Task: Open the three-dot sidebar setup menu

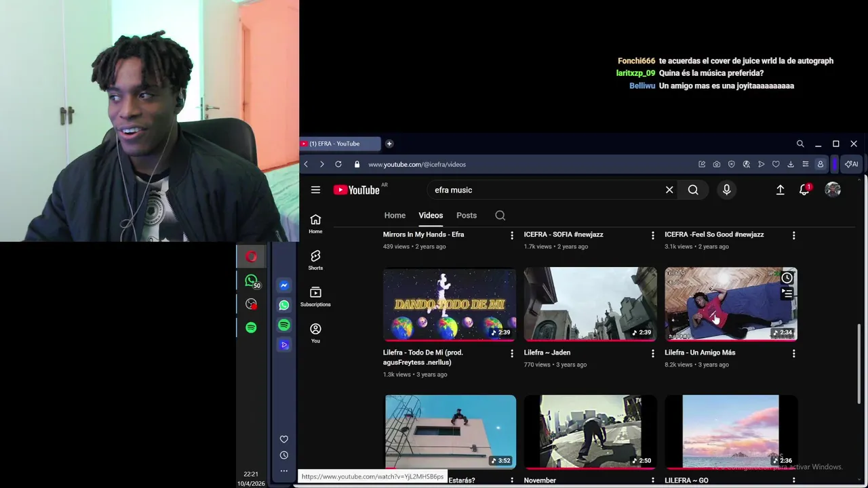Action: [x=284, y=471]
